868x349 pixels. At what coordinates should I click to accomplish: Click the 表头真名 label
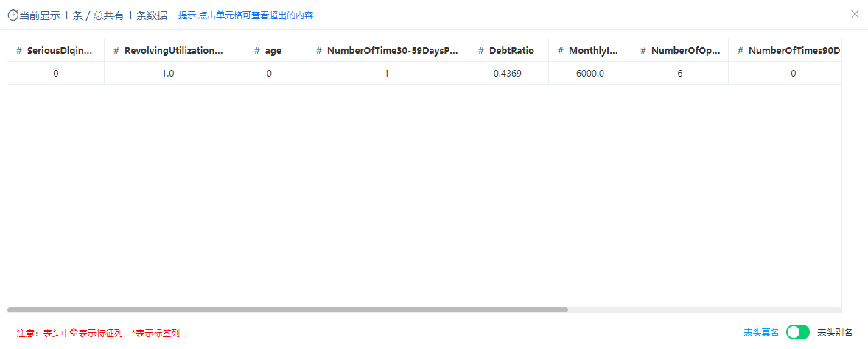761,332
